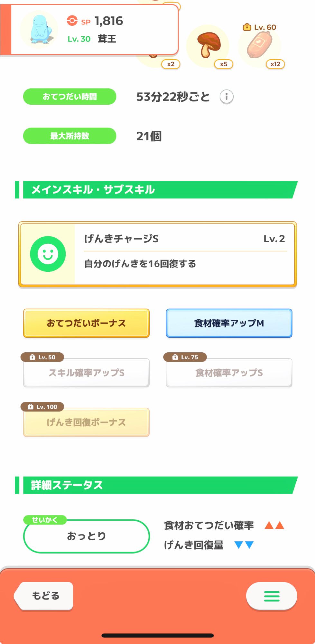Tap the Lv. 100 lock badge

pyautogui.click(x=42, y=407)
